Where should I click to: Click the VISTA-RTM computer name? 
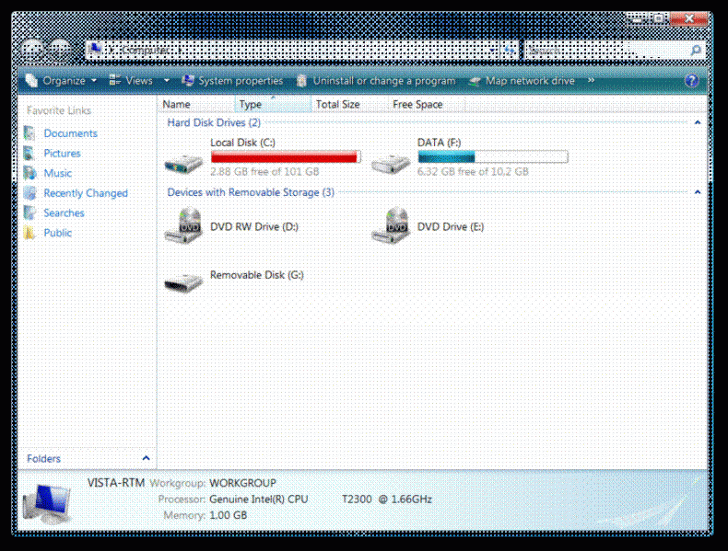116,483
